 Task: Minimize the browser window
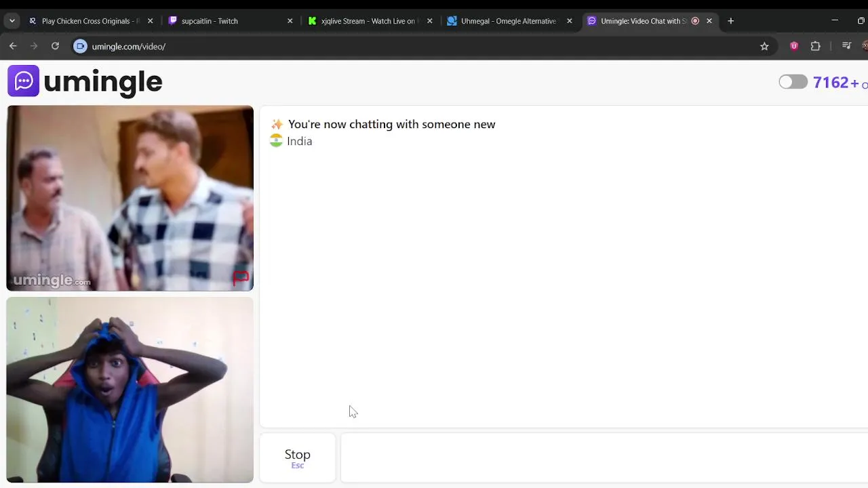pos(835,21)
